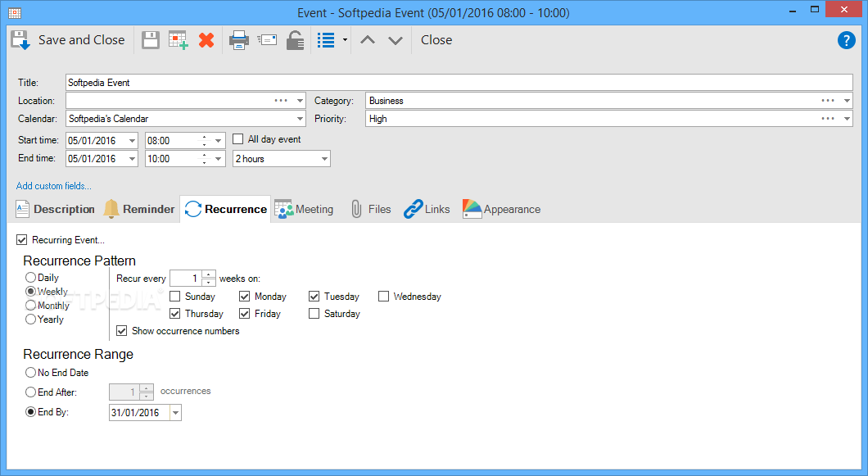Image resolution: width=868 pixels, height=476 pixels.
Task: Open Start time 08:00 dropdown
Action: (x=219, y=141)
